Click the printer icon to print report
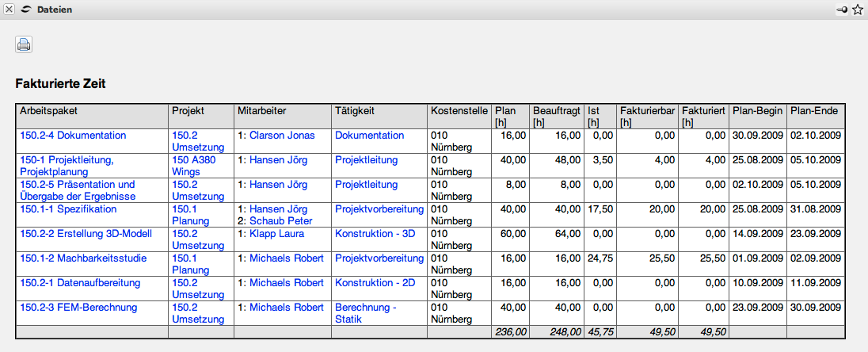This screenshot has width=868, height=352. click(24, 44)
